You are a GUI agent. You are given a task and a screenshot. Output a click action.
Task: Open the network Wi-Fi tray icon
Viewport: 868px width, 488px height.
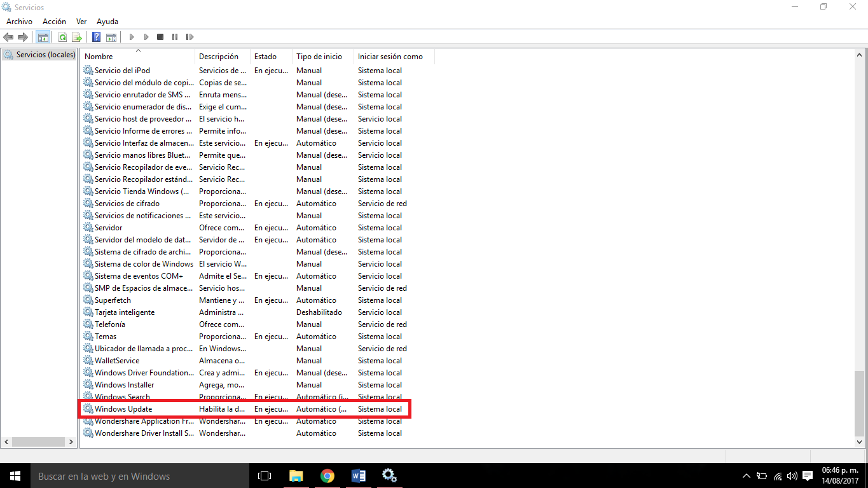(x=777, y=476)
